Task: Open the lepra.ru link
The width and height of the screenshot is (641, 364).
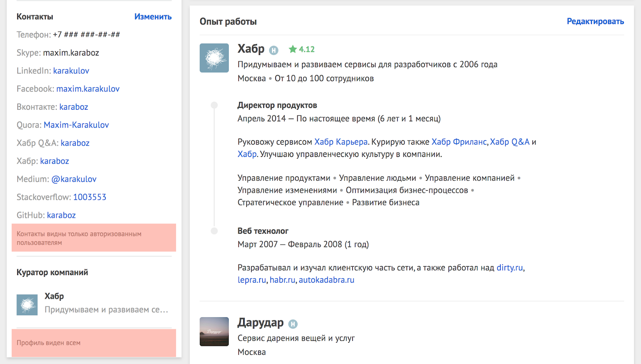Action: [252, 280]
